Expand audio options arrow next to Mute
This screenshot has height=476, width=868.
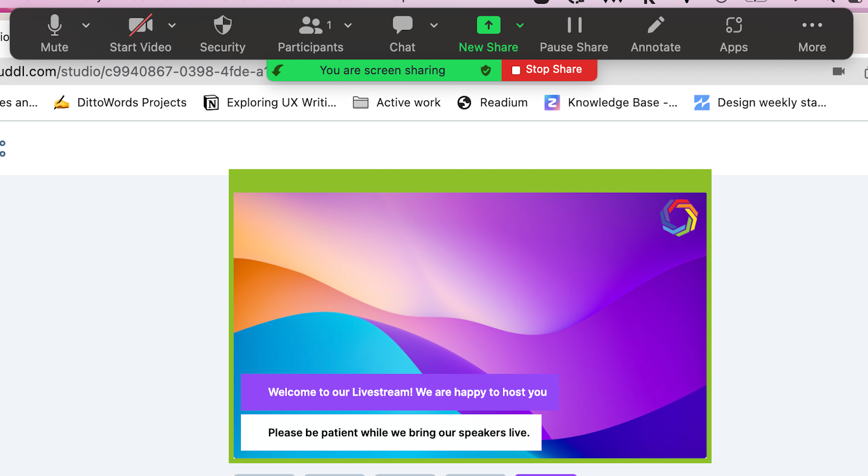[86, 25]
